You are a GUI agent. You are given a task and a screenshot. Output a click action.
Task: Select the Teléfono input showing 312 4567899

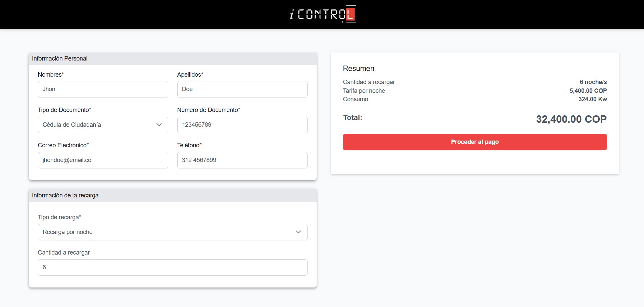242,160
